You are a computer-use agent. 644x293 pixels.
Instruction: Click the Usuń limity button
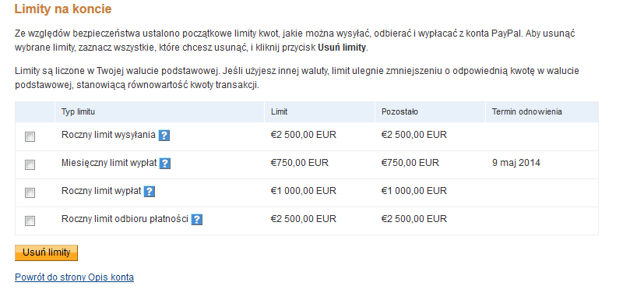47,252
